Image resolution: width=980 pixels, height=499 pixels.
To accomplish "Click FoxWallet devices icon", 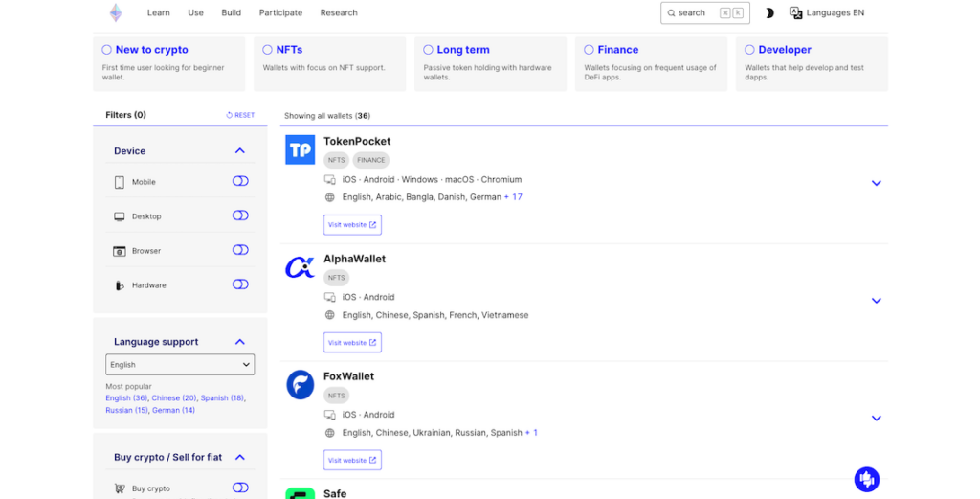I will (x=330, y=415).
